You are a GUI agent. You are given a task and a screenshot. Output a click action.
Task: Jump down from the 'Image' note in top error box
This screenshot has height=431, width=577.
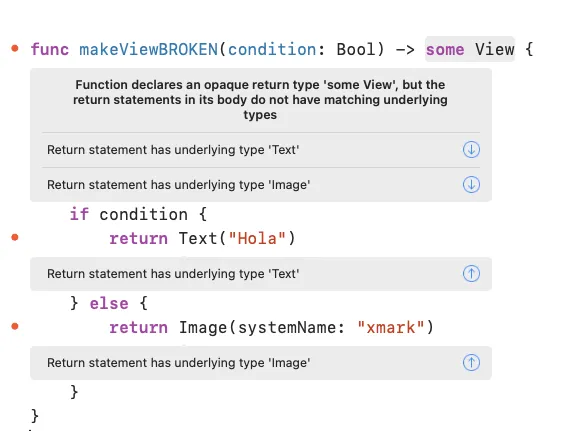tap(471, 184)
